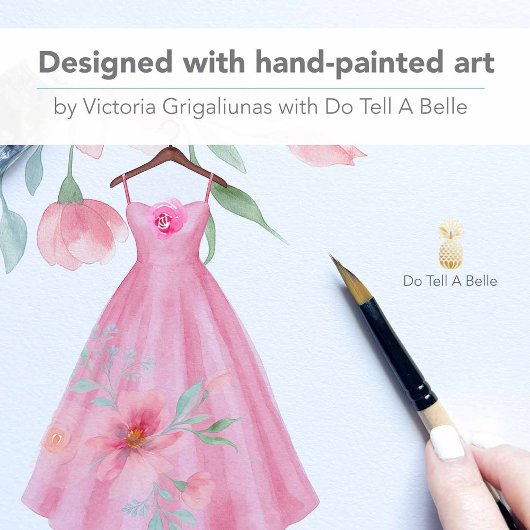Select the pink rose on dress bodice
The width and height of the screenshot is (530, 530).
[x=169, y=219]
